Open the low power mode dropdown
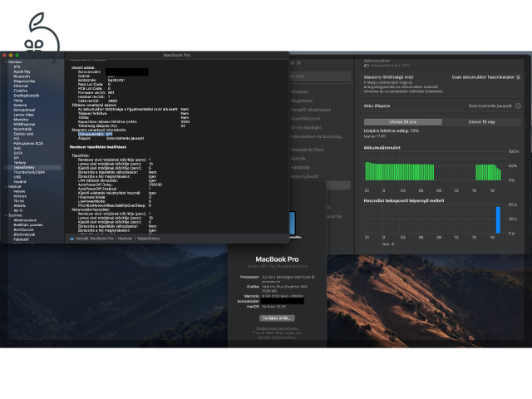The height and width of the screenshot is (399, 532). pyautogui.click(x=485, y=76)
